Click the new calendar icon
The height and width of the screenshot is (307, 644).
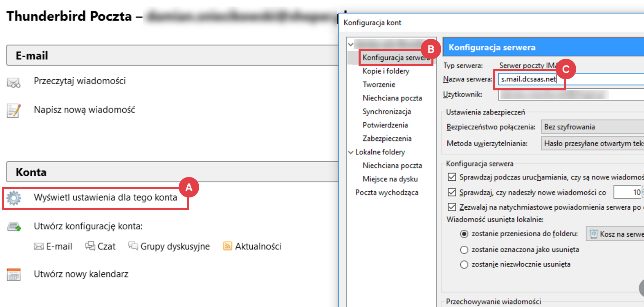[x=13, y=274]
